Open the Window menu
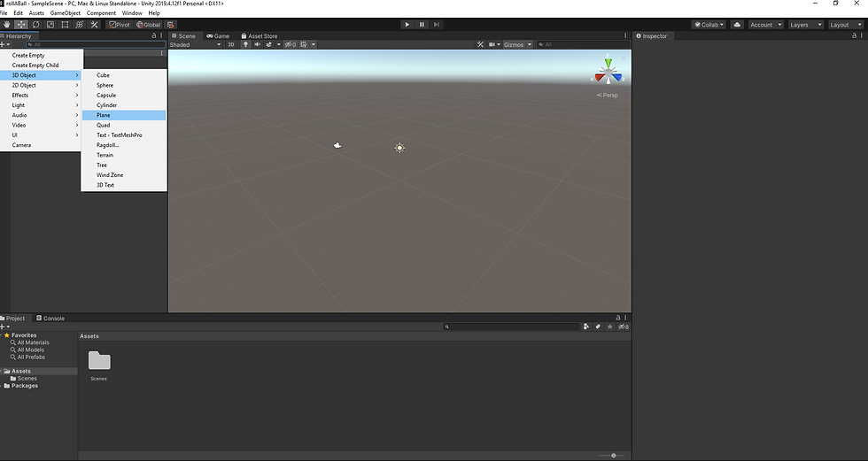This screenshot has width=868, height=461. click(x=132, y=12)
